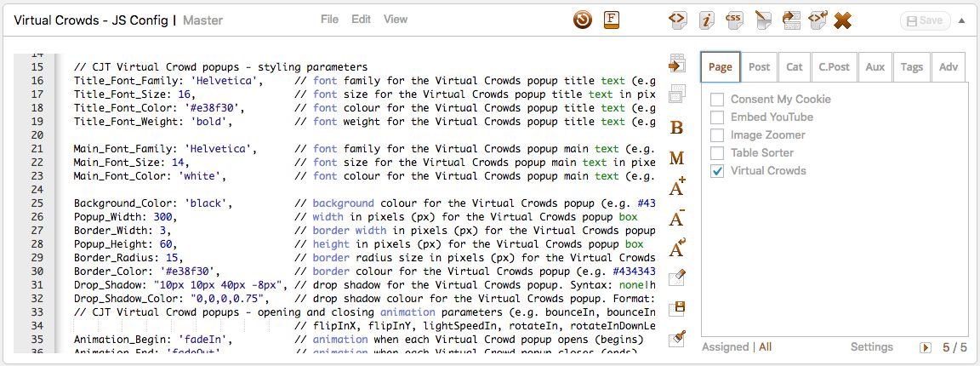
Task: Open the File menu
Action: click(x=329, y=20)
